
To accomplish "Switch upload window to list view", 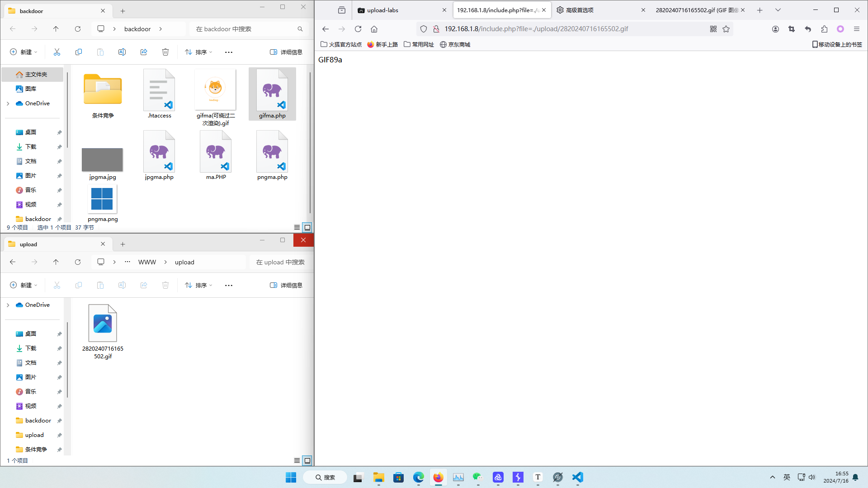I will [x=297, y=460].
